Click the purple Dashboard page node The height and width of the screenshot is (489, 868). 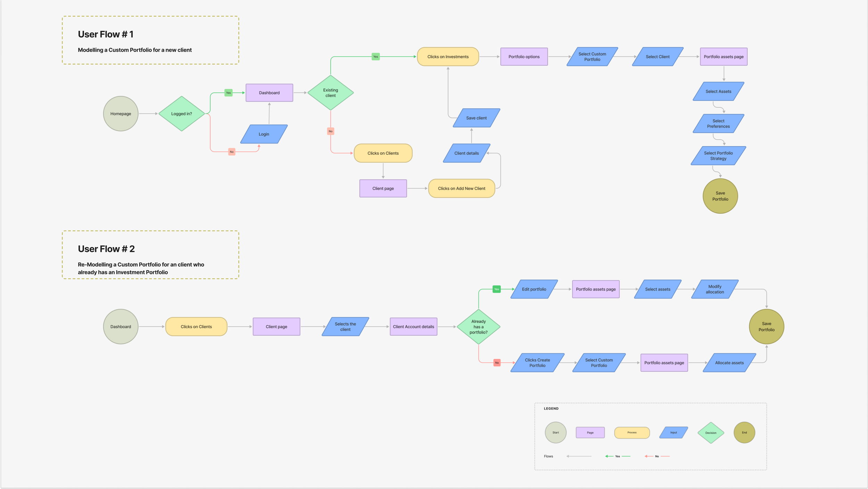coord(269,93)
